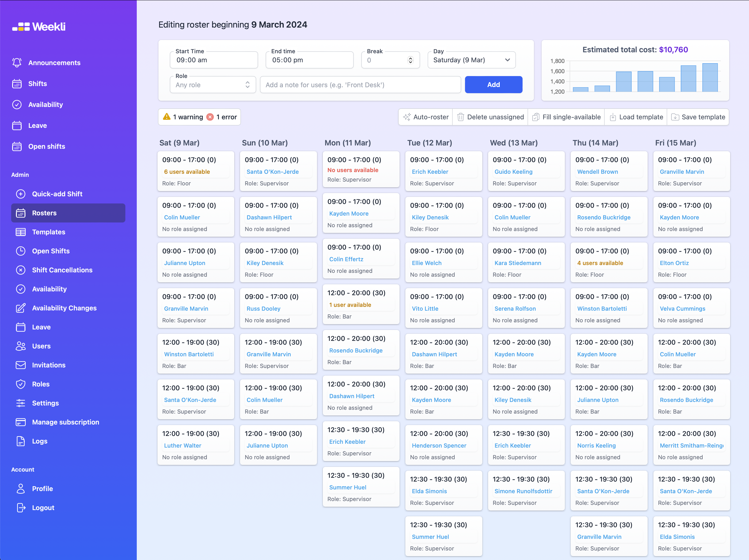Open Granville Marvin's link on Friday's shift
This screenshot has height=560, width=749.
click(682, 172)
